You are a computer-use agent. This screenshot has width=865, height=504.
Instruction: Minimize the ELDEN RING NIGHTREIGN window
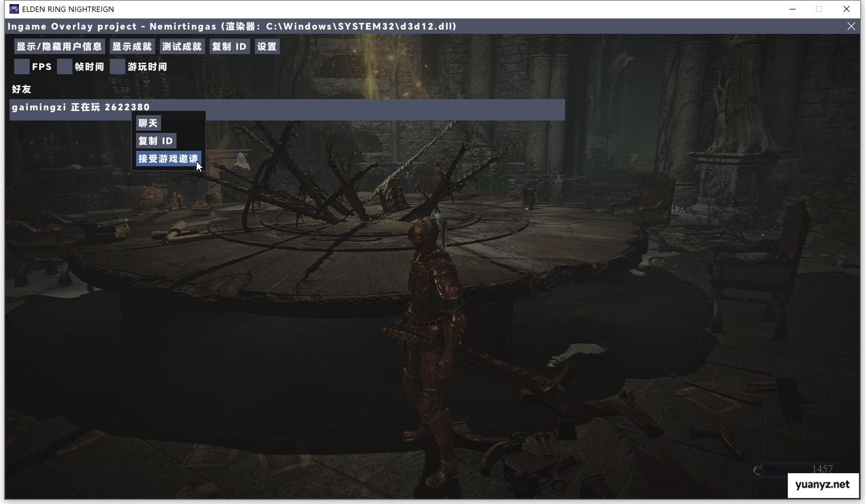click(792, 9)
